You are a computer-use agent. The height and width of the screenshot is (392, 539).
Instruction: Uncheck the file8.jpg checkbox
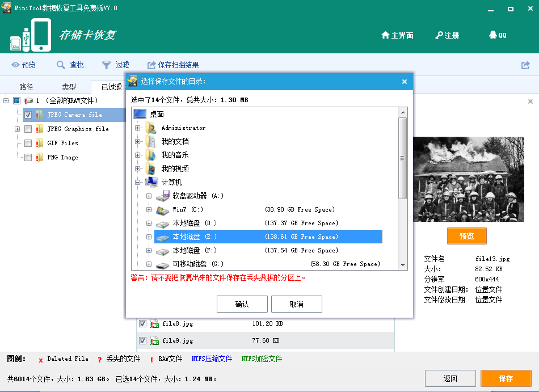(x=142, y=323)
